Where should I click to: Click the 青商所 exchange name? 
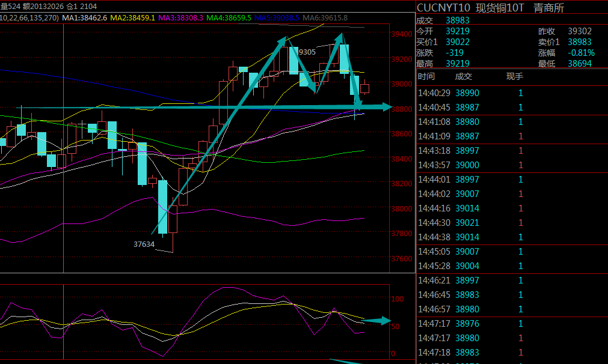pyautogui.click(x=548, y=8)
